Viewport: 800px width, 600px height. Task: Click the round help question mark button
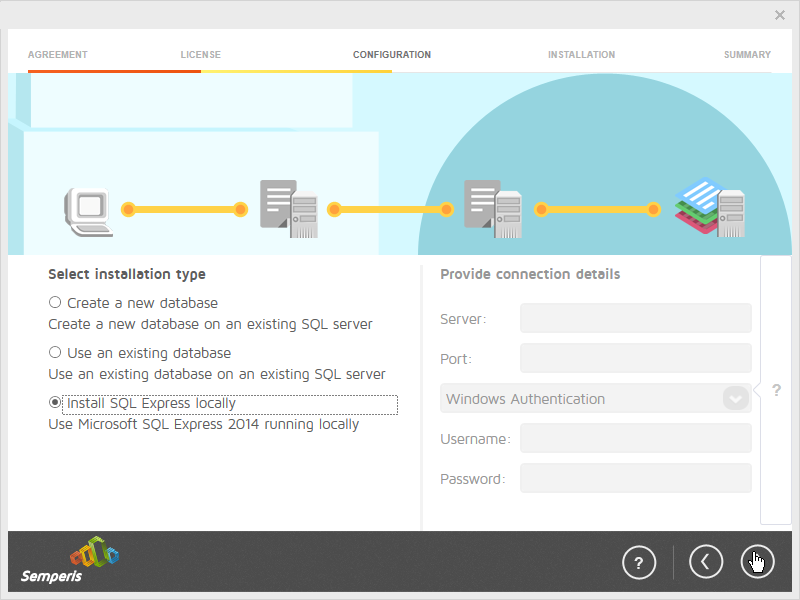click(639, 562)
